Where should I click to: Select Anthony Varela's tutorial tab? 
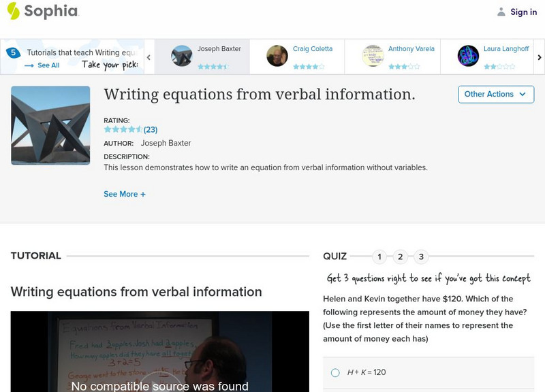[392, 56]
